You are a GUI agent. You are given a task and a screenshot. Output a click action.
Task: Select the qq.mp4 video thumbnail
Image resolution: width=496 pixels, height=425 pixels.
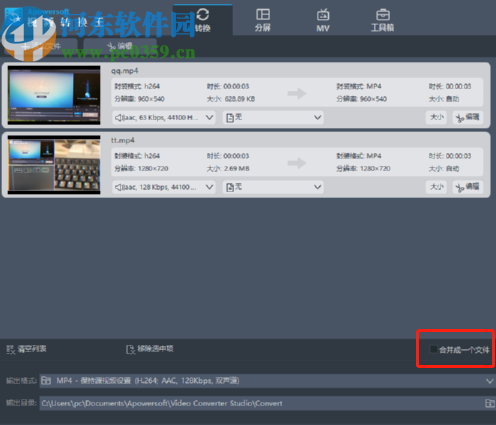(x=54, y=95)
